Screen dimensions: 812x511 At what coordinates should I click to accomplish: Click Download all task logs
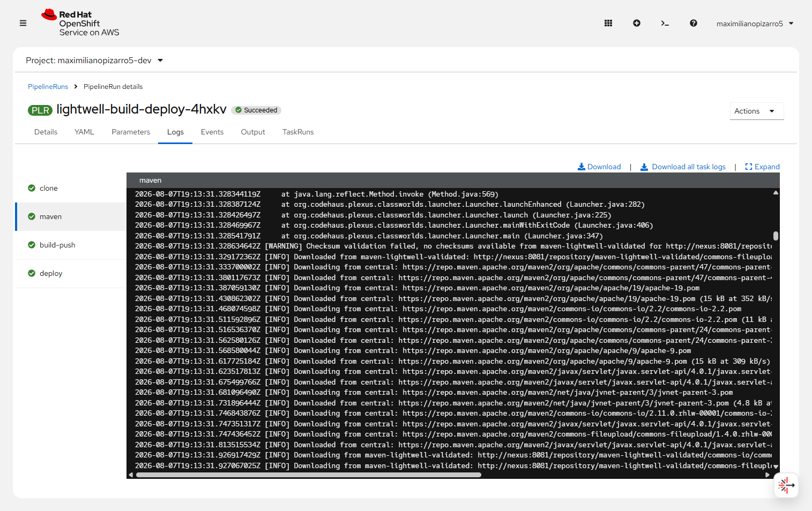pyautogui.click(x=683, y=167)
